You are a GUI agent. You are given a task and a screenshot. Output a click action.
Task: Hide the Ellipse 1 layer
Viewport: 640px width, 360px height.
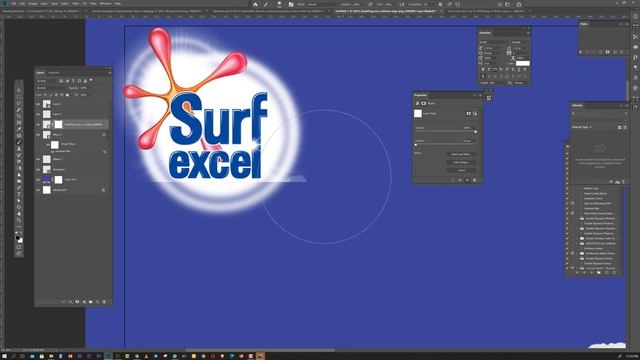(38, 134)
